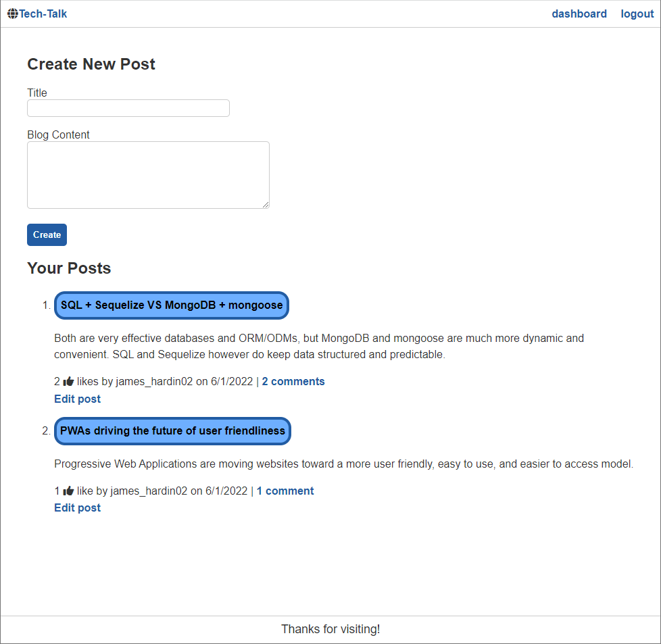View the 2 comments on the SQL post
The image size is (661, 644).
293,381
